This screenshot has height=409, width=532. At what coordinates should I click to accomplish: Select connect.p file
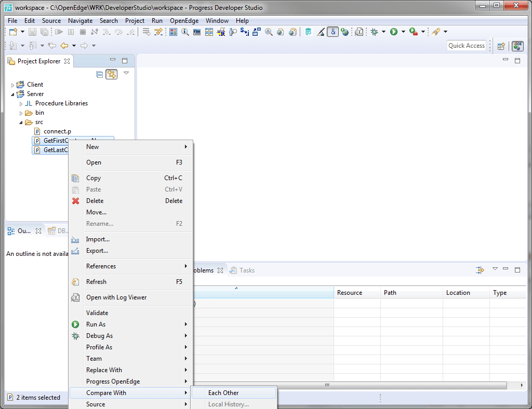coord(57,131)
